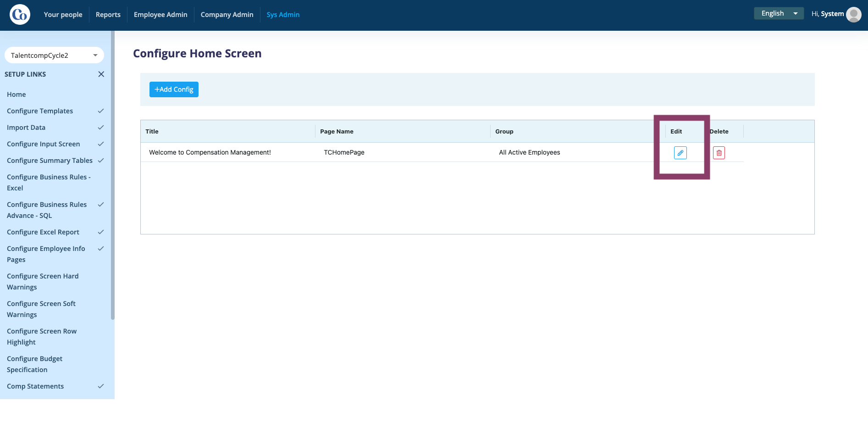Close the Setup Links panel with X

click(101, 74)
